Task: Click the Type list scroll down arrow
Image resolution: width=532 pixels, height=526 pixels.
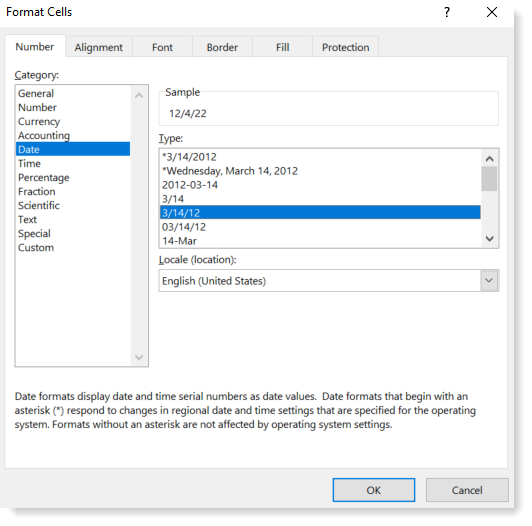Action: pyautogui.click(x=489, y=239)
